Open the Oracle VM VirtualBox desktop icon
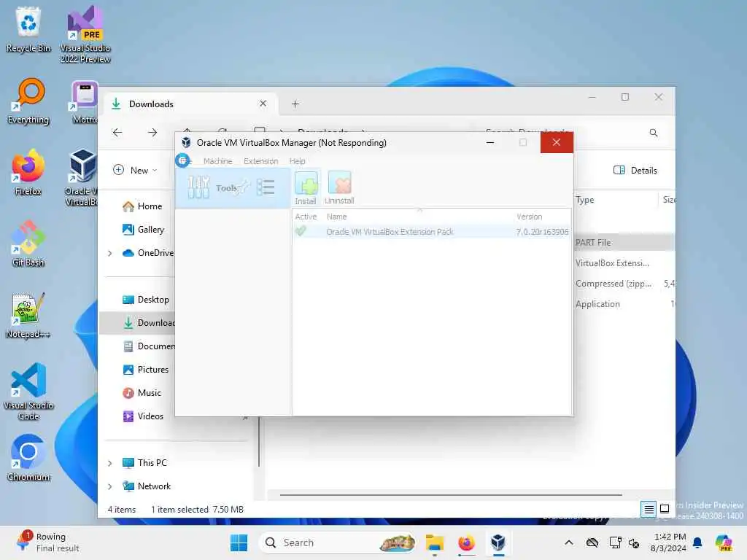The width and height of the screenshot is (747, 560). tap(82, 177)
